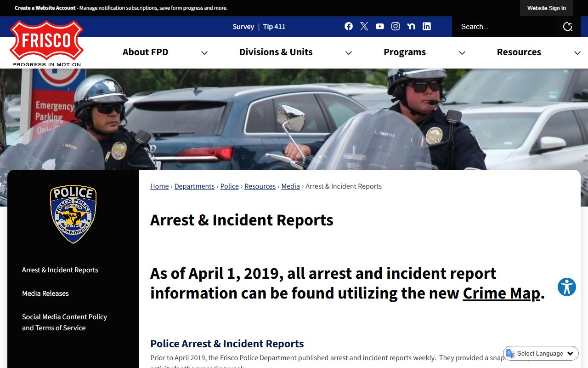Click the Arrest & Incident Reports page title

coord(242,220)
